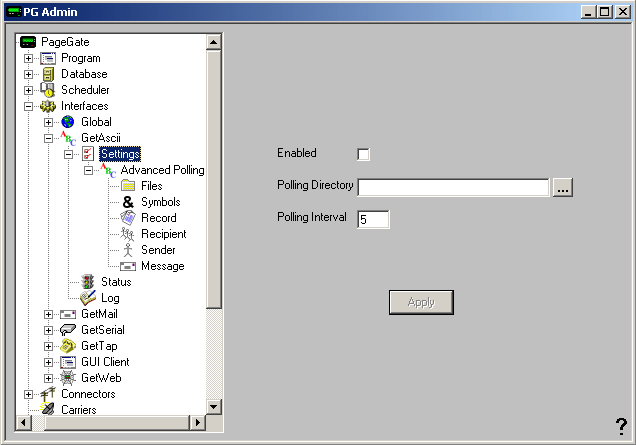Select the PageGate root label

(65, 42)
